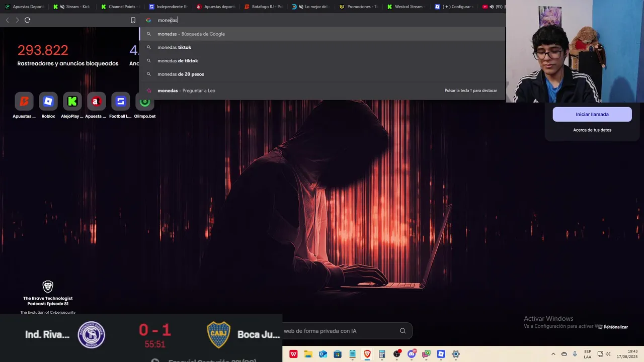Switch to the 'Westcol Stream' tab
This screenshot has width=644, height=362.
tap(406, 7)
